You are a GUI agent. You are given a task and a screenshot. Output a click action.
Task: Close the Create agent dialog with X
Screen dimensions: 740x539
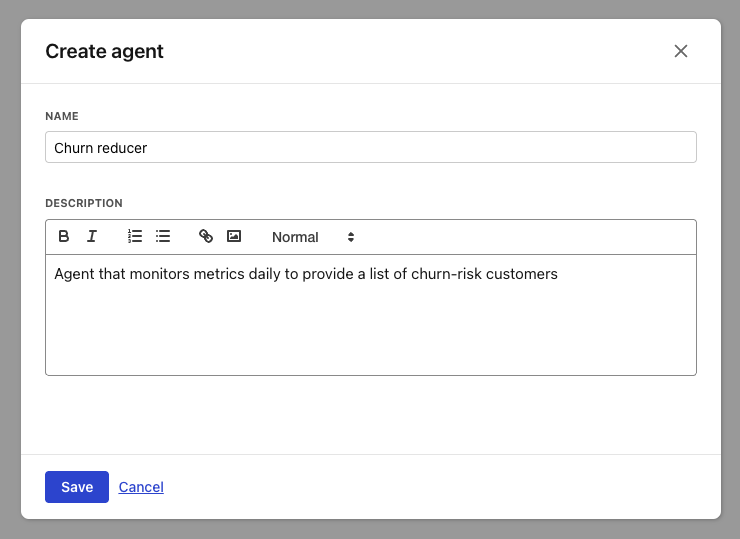pos(681,51)
